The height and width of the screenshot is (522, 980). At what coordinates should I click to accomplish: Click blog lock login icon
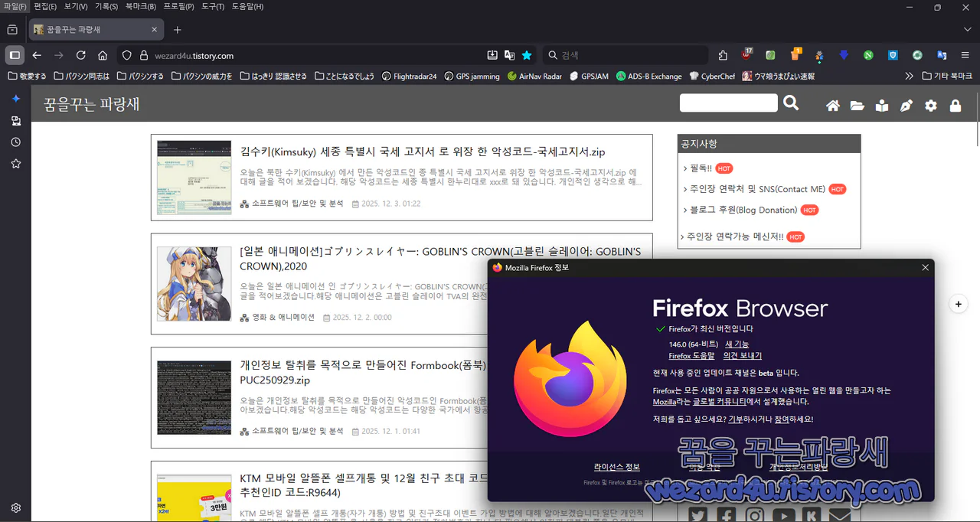pos(955,106)
